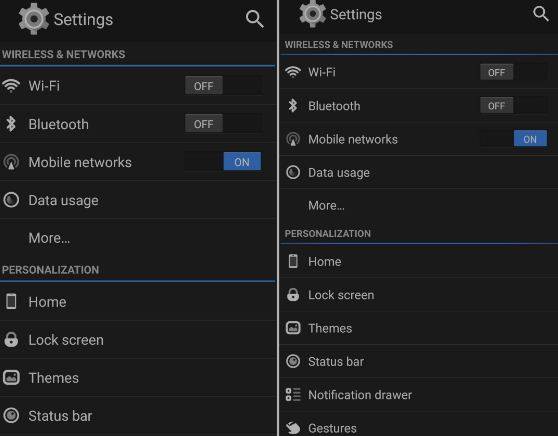This screenshot has width=558, height=436.
Task: Open Data usage in left panel
Action: (137, 200)
